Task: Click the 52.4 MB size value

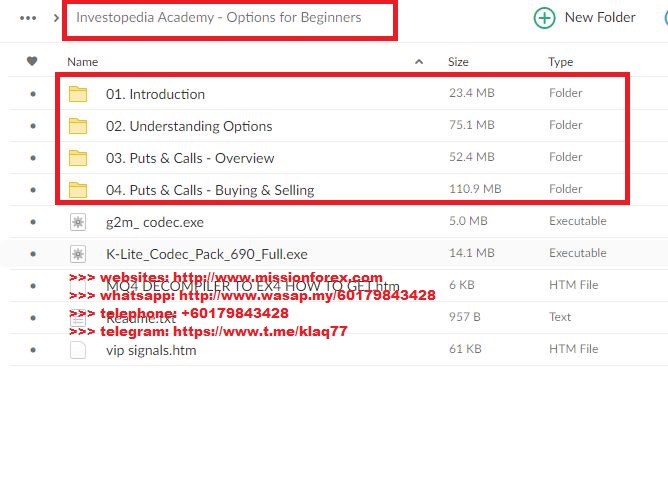Action: [x=472, y=157]
